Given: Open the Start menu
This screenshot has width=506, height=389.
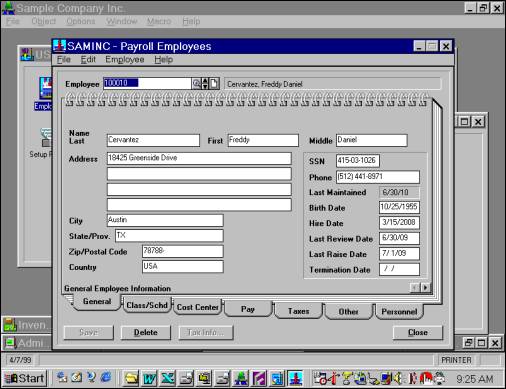Looking at the screenshot, I should pos(24,378).
